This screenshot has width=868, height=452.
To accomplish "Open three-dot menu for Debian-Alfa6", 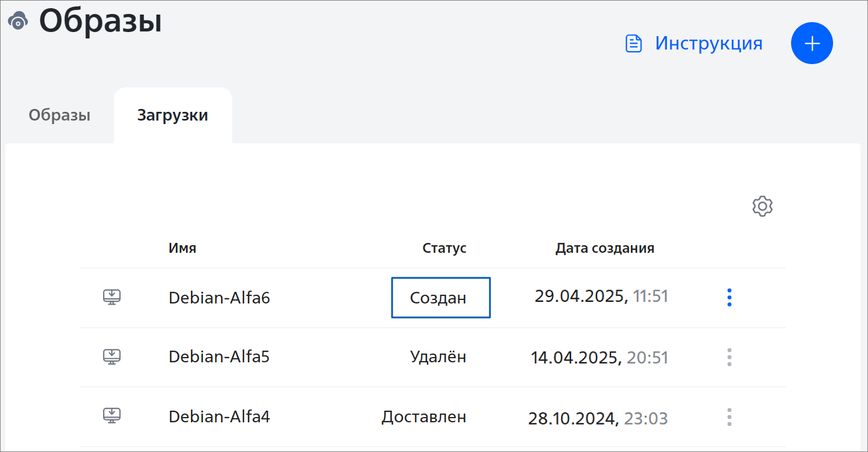I will (729, 297).
